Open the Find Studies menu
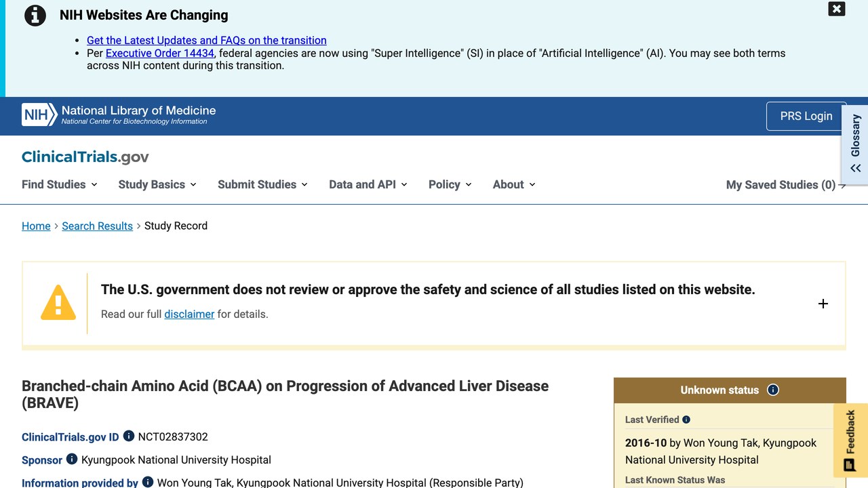Screen dimensions: 868x488 coord(60,184)
